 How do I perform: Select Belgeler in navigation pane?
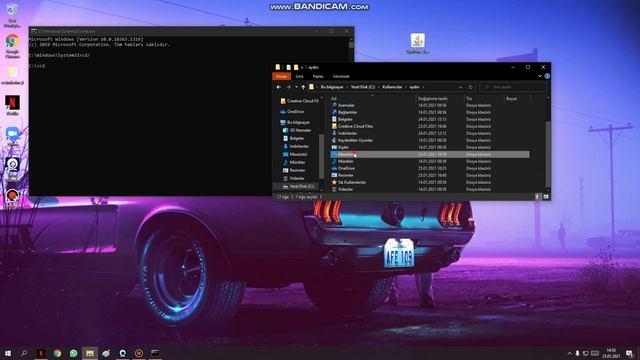click(294, 138)
